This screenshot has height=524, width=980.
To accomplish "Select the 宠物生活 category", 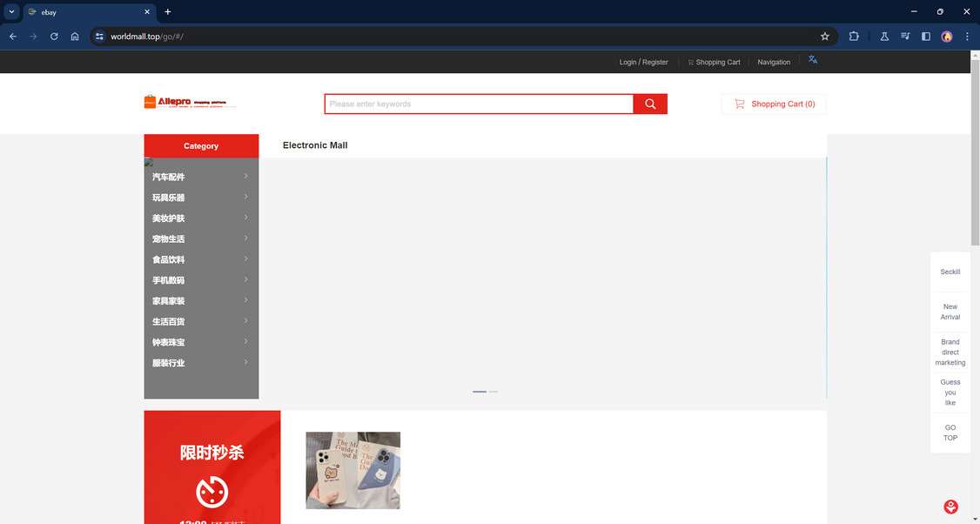I will tap(169, 238).
